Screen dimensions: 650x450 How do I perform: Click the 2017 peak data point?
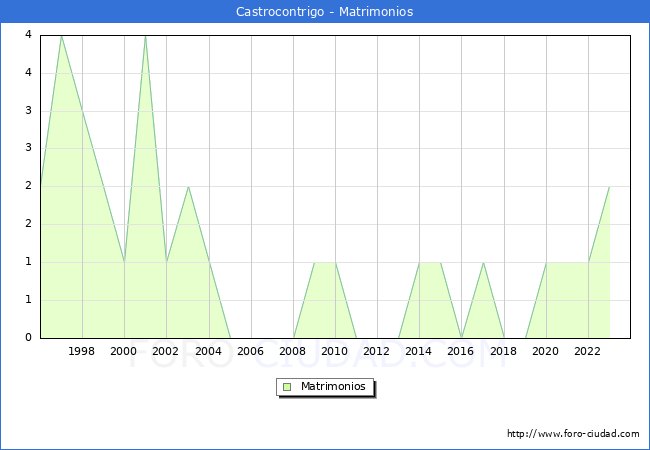click(483, 263)
